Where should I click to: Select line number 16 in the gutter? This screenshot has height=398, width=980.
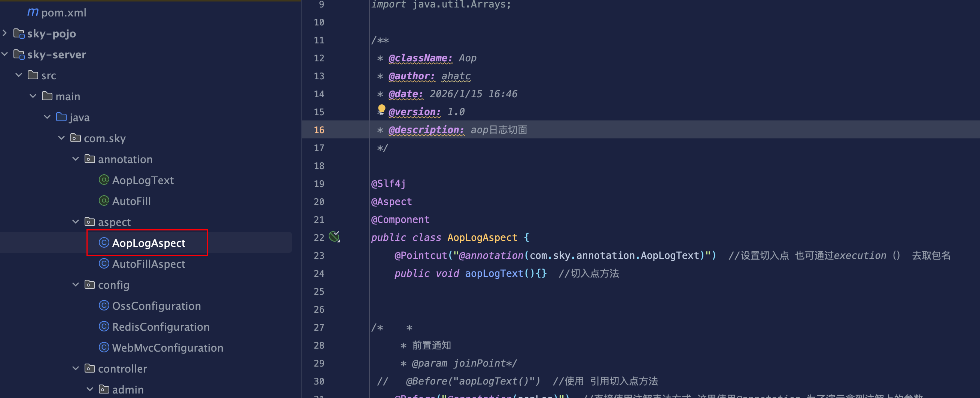point(319,130)
